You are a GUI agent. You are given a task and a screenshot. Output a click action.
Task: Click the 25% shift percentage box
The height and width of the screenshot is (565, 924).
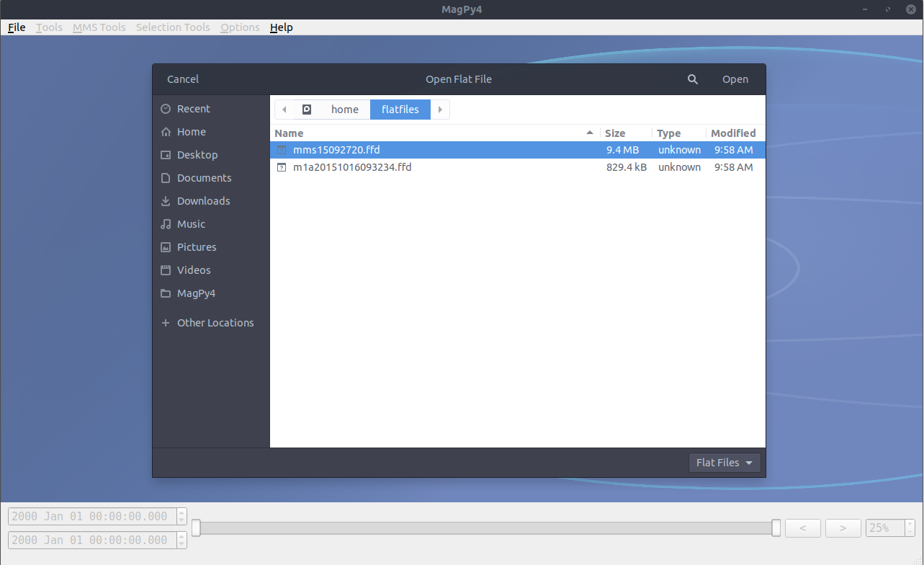884,528
